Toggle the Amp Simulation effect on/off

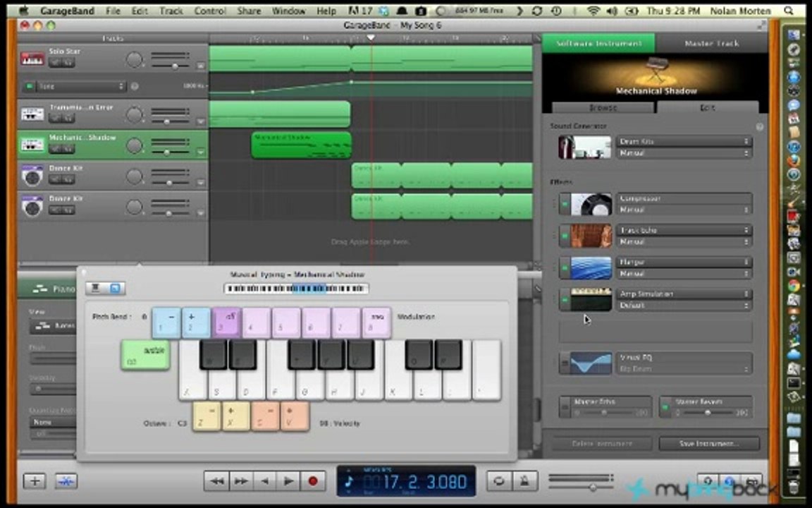(565, 300)
